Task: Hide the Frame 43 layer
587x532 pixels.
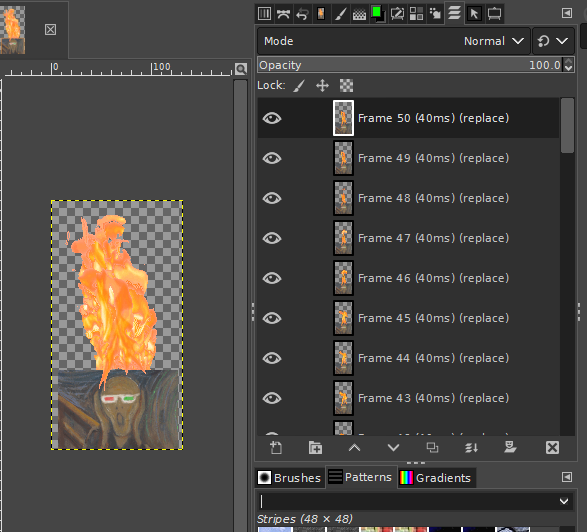Action: click(x=272, y=398)
